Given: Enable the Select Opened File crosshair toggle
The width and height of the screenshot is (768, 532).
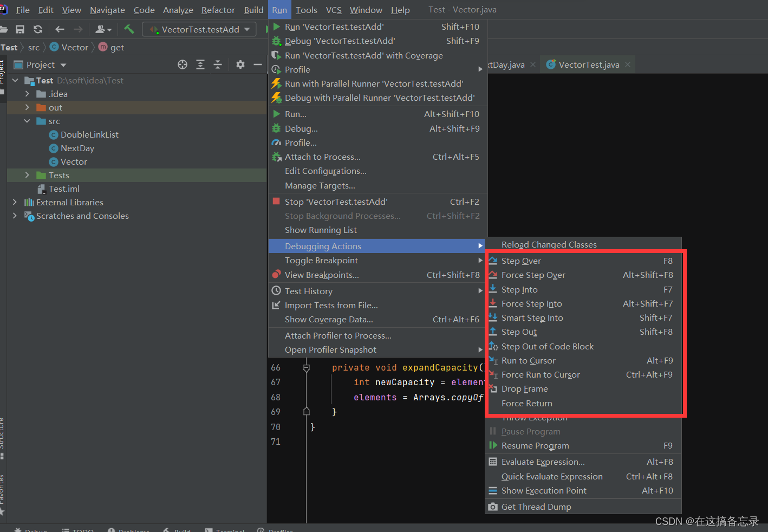Looking at the screenshot, I should [x=182, y=64].
